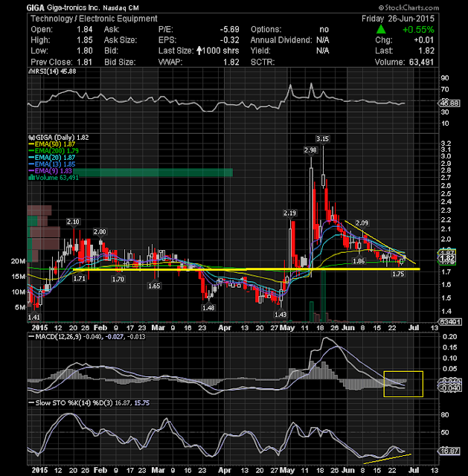
Task: Click the 1.71 low price label
Action: [x=80, y=279]
